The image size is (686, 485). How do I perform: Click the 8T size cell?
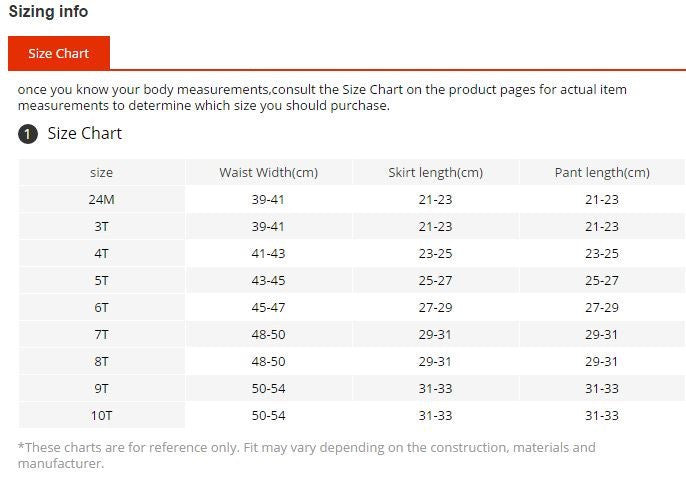pos(101,361)
